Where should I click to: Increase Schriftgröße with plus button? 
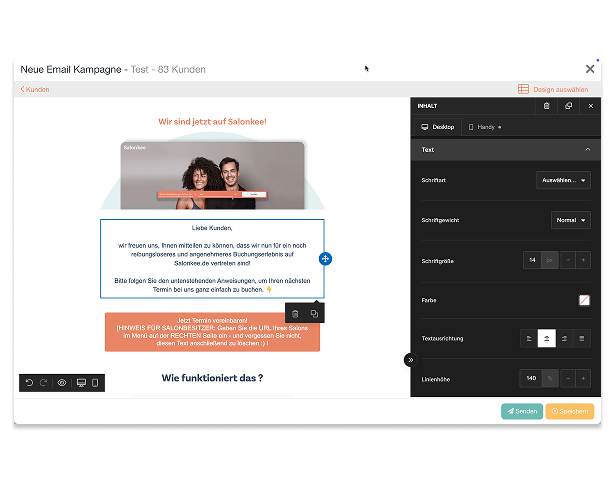click(x=583, y=260)
